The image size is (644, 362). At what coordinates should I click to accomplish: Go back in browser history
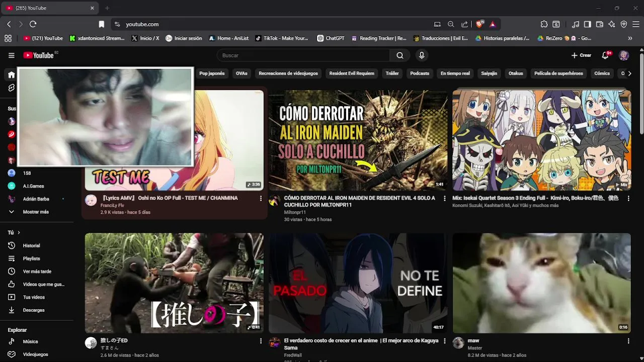[x=9, y=24]
